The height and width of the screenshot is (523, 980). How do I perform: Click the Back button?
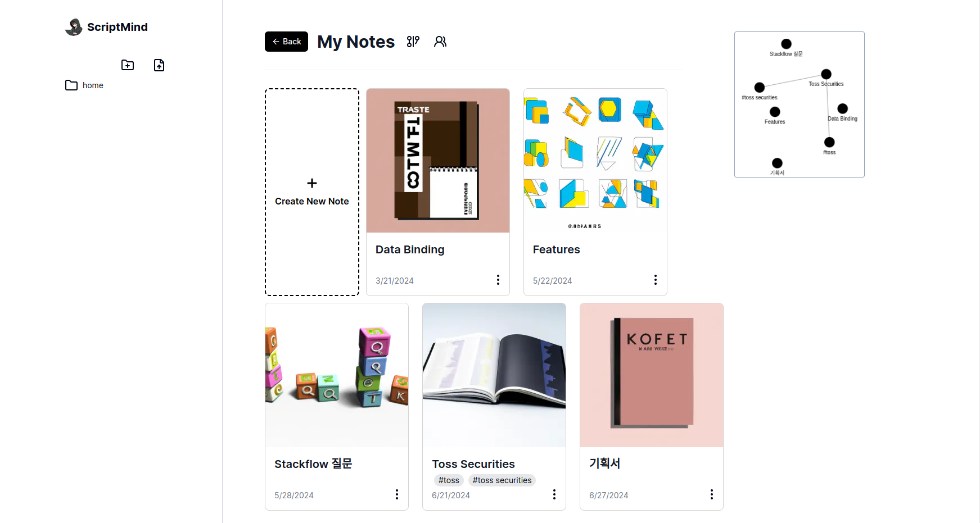tap(286, 42)
